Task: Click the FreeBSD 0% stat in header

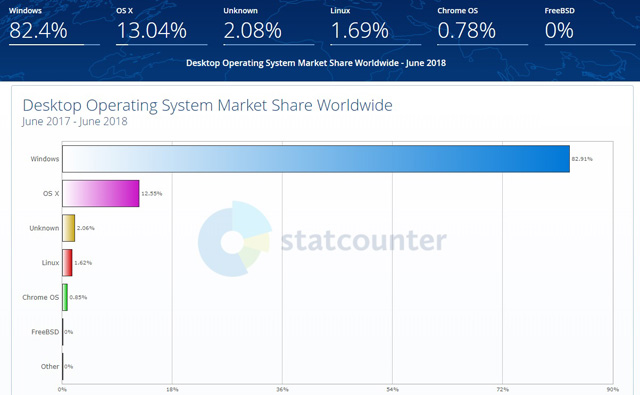Action: click(x=590, y=25)
